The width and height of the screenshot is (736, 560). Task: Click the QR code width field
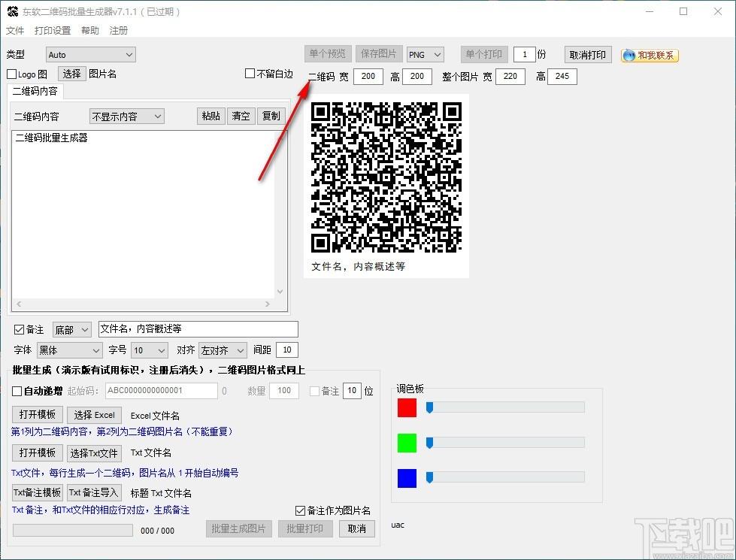(x=368, y=77)
